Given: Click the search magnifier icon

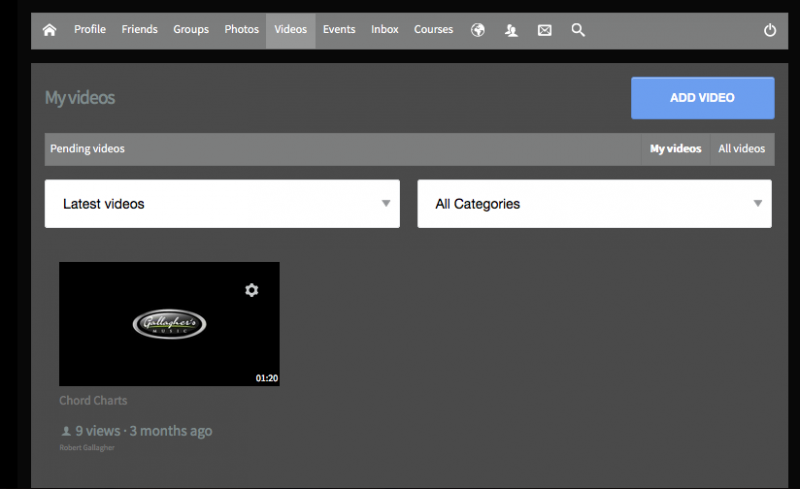Looking at the screenshot, I should (x=578, y=30).
